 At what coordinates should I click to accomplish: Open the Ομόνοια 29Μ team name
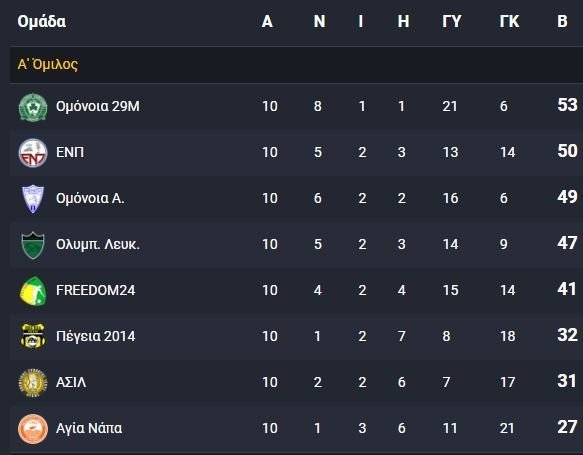(98, 106)
